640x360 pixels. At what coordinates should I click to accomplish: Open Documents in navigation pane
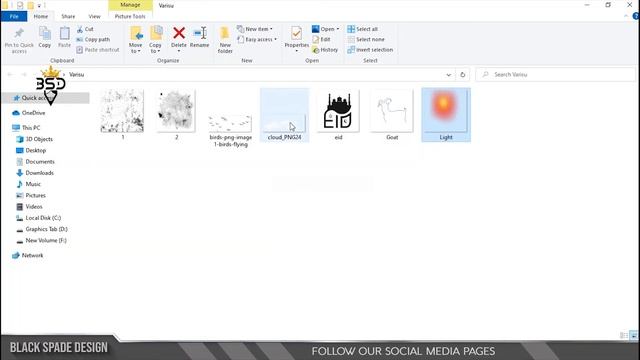tap(36, 162)
